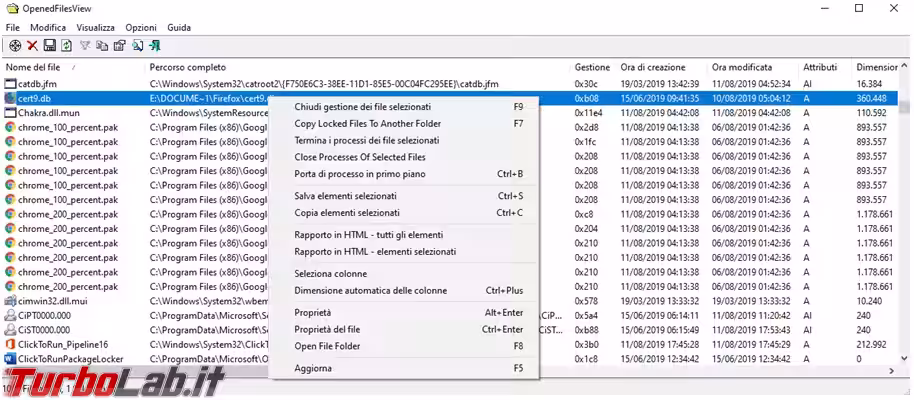Open the Opzioni menu
Image resolution: width=914 pixels, height=400 pixels.
[141, 27]
